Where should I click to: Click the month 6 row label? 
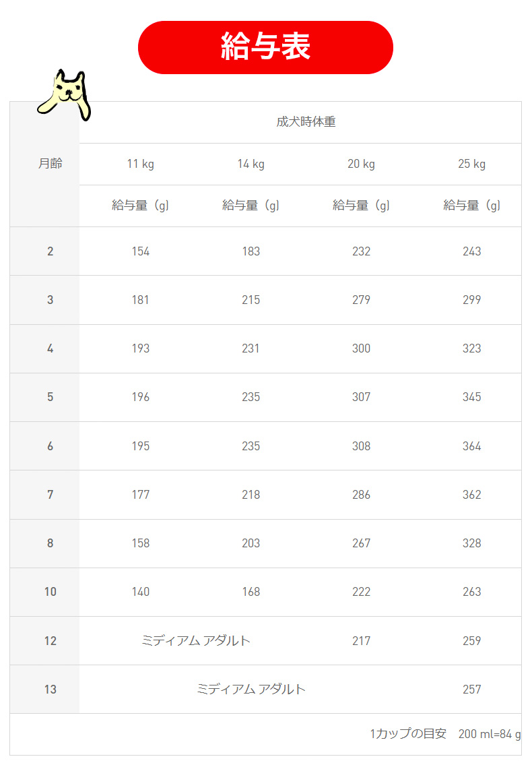coord(50,446)
